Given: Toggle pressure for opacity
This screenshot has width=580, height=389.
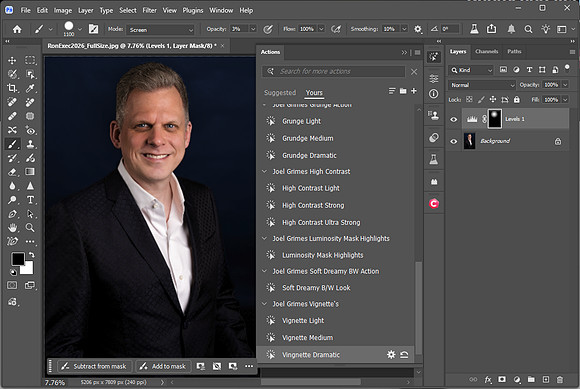Looking at the screenshot, I should (268, 29).
